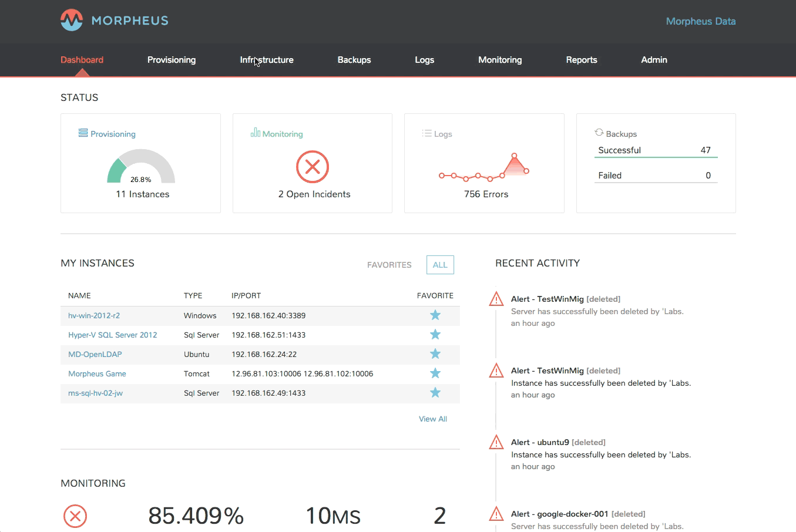Open the Backups status card link

coord(622,134)
